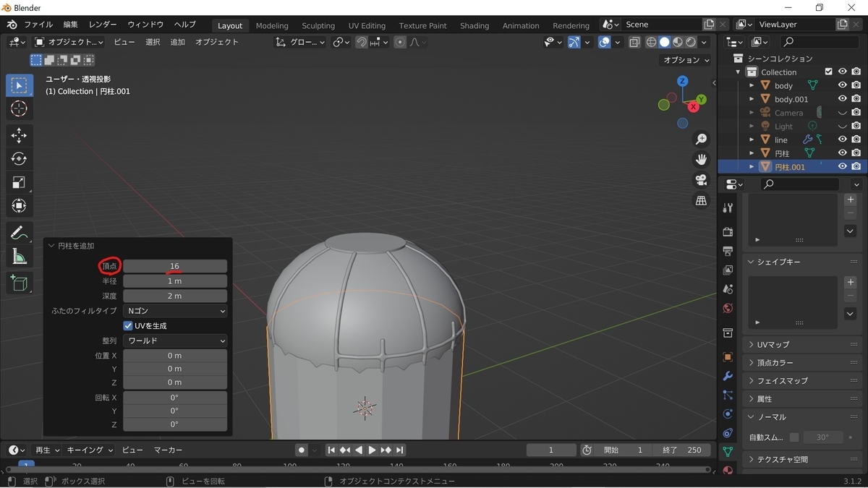This screenshot has width=868, height=488.
Task: Open the Tool properties tab
Action: (728, 207)
